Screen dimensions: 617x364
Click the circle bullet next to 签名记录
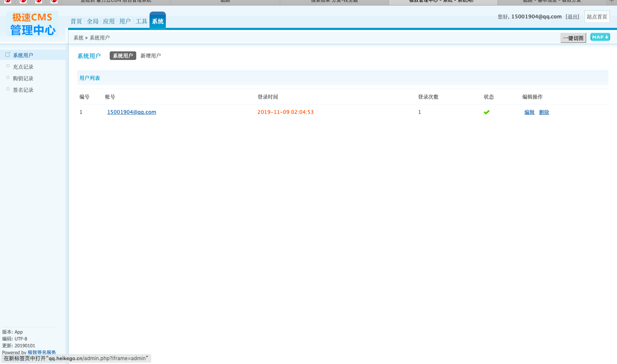point(8,89)
